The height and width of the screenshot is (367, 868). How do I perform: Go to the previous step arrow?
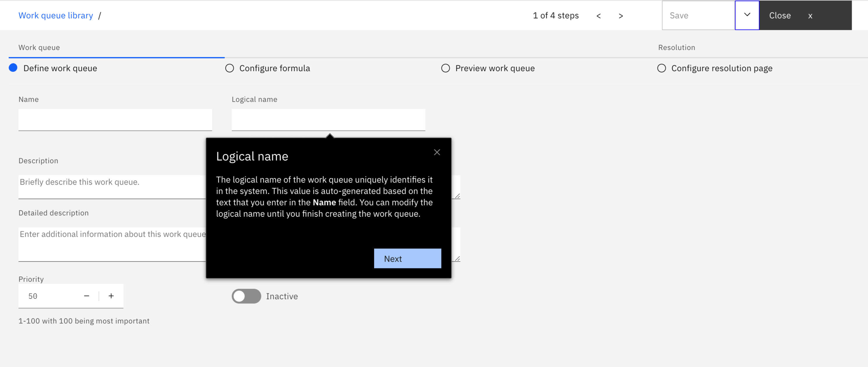(598, 16)
